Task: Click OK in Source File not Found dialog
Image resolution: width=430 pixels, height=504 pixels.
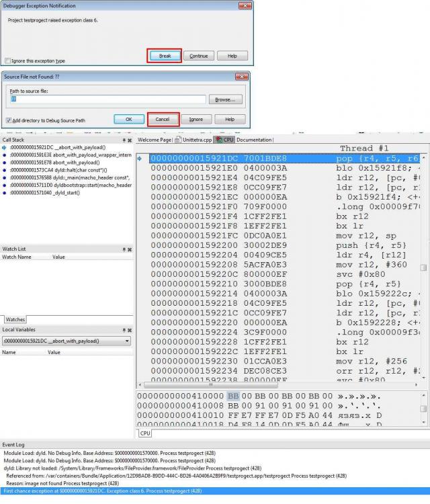Action: click(x=129, y=119)
